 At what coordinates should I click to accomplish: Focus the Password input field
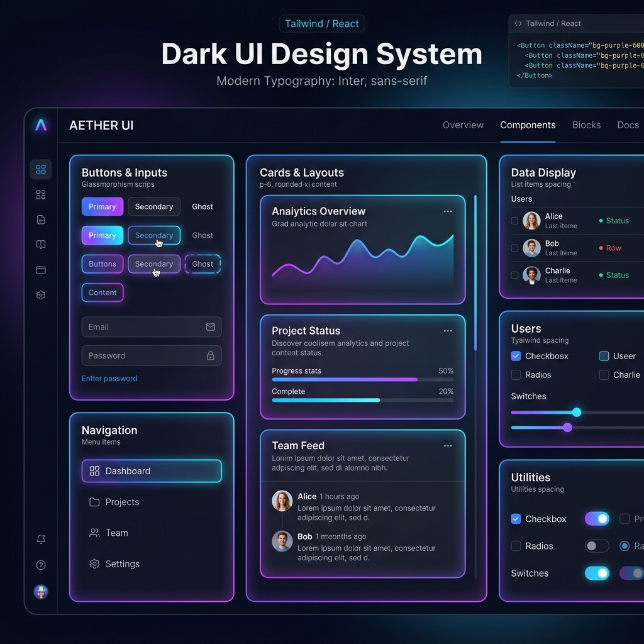152,356
